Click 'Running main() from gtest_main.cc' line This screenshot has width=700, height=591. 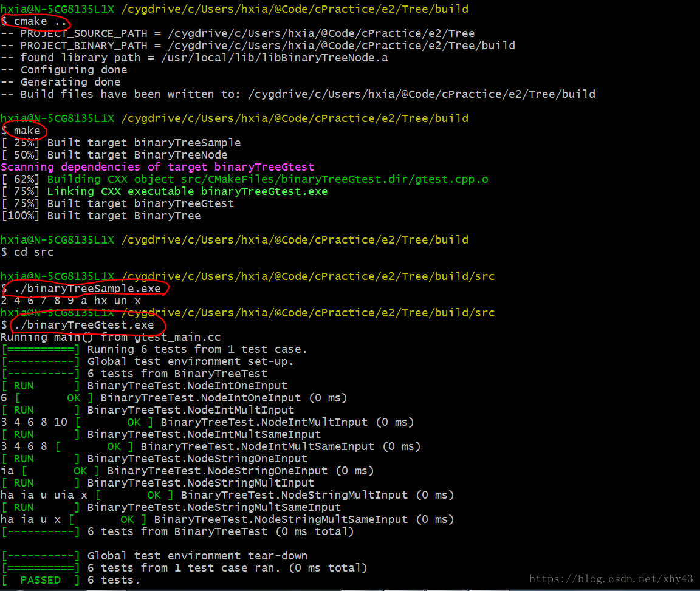pos(111,338)
